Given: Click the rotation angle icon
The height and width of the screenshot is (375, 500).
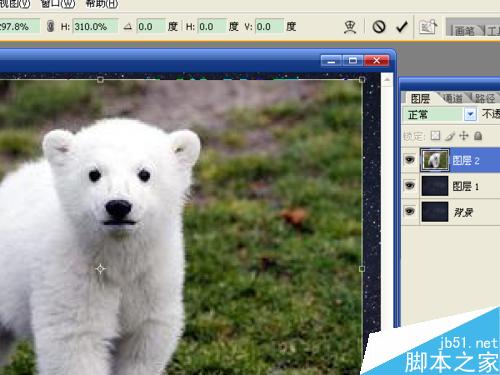Looking at the screenshot, I should point(127,27).
